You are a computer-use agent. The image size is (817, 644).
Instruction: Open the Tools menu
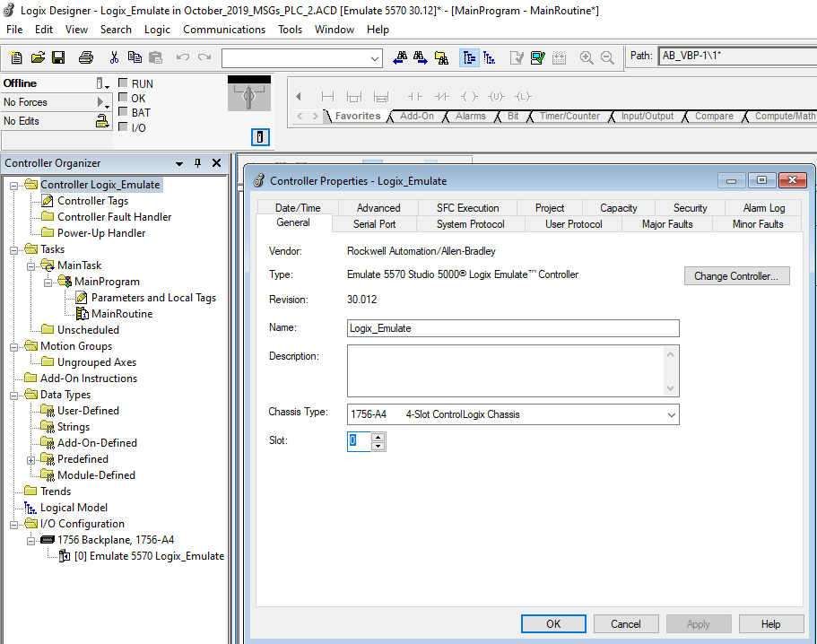tap(290, 30)
